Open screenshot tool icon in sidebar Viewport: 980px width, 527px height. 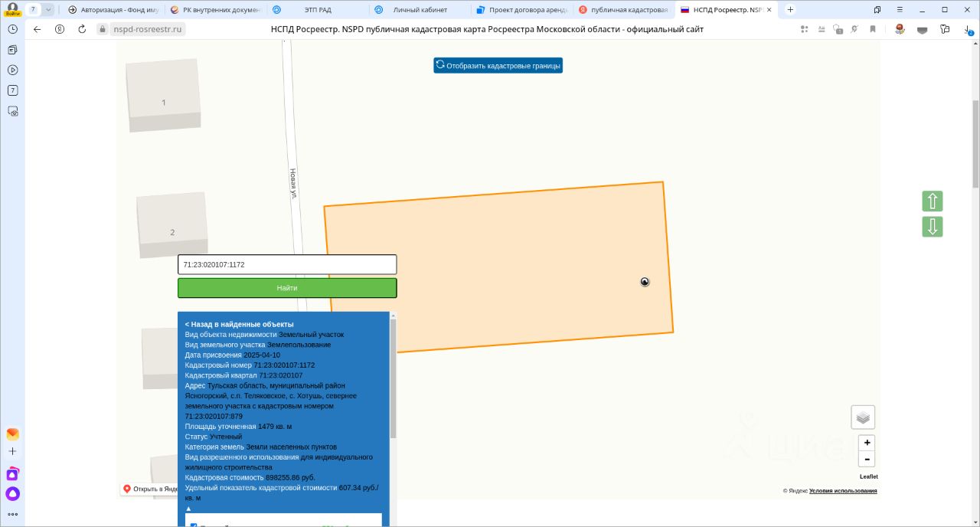(x=12, y=111)
